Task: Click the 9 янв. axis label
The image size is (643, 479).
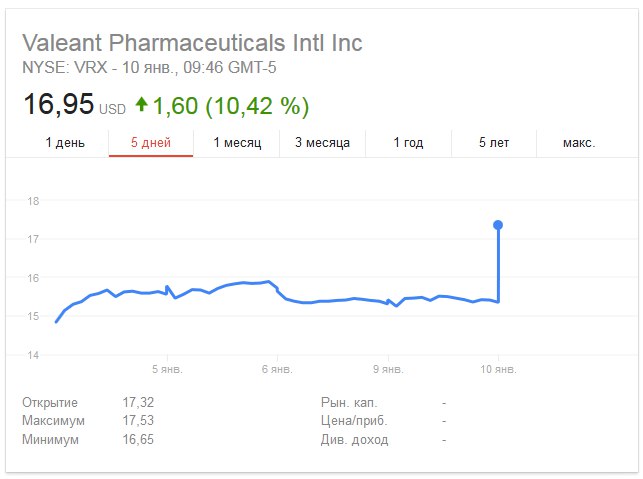Action: pyautogui.click(x=388, y=369)
